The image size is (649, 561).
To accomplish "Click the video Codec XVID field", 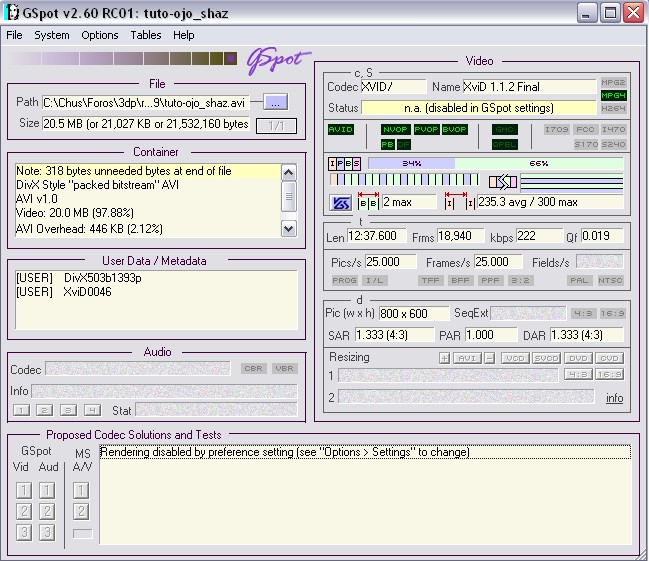I will [393, 87].
